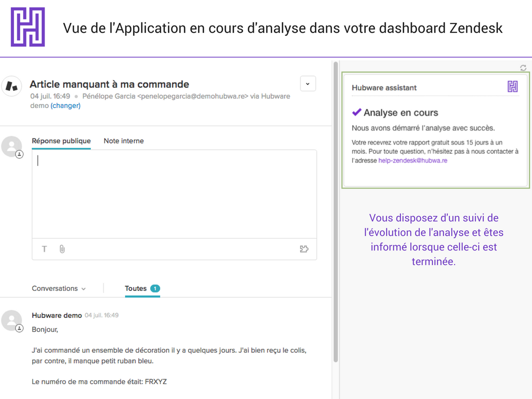Expand the Conversations dropdown
Image resolution: width=532 pixels, height=399 pixels.
59,289
